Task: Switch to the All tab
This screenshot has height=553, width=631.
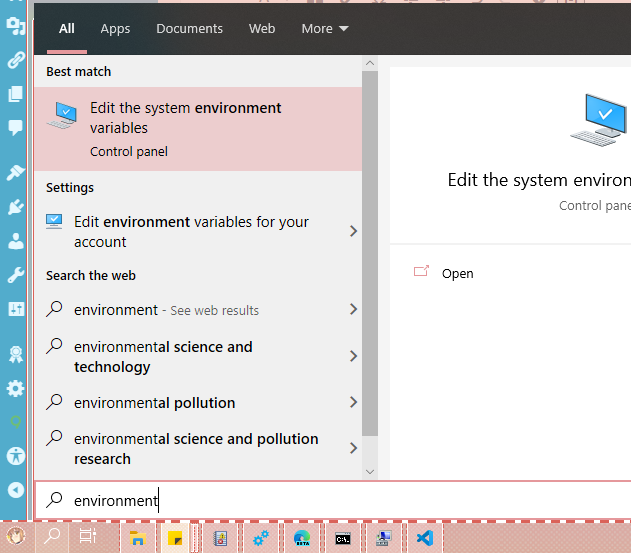Action: [x=67, y=29]
